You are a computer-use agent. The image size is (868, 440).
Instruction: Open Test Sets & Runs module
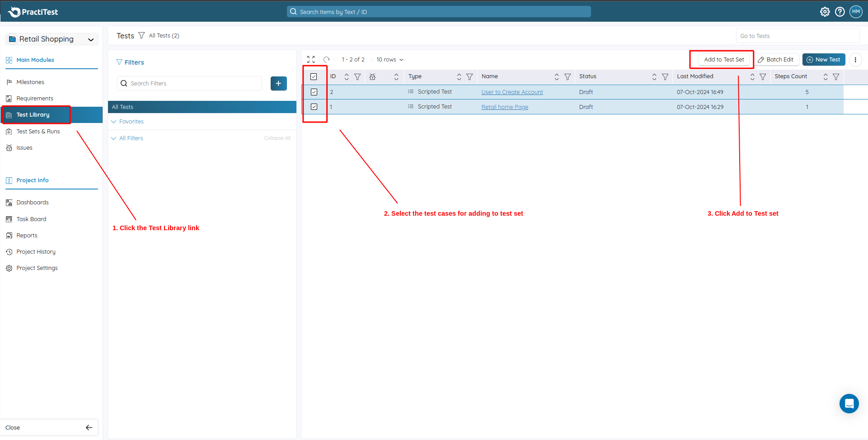(x=38, y=132)
